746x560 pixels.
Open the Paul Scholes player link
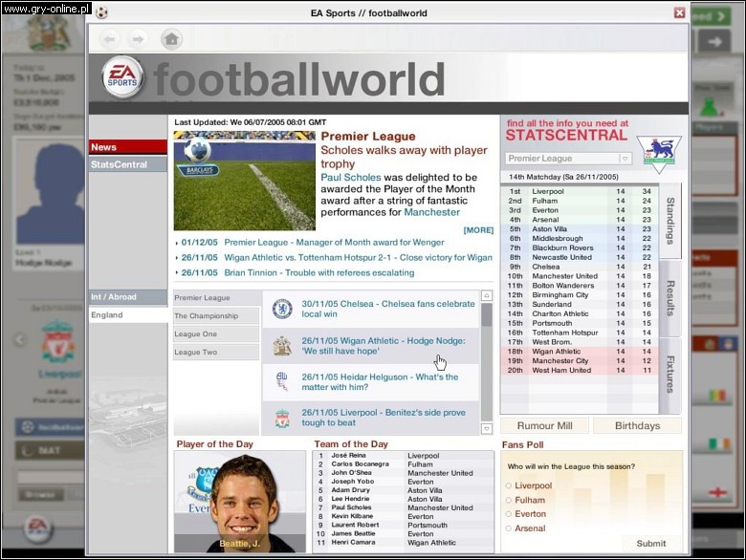[351, 178]
